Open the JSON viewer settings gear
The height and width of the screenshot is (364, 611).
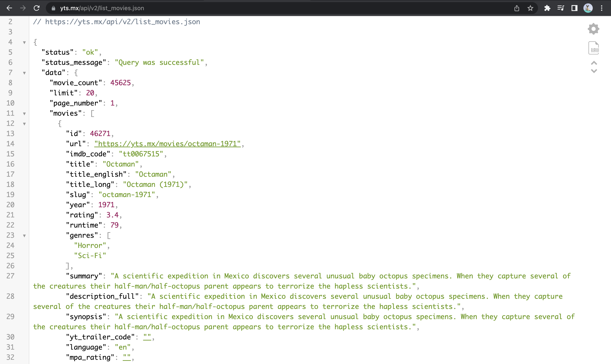pos(593,29)
